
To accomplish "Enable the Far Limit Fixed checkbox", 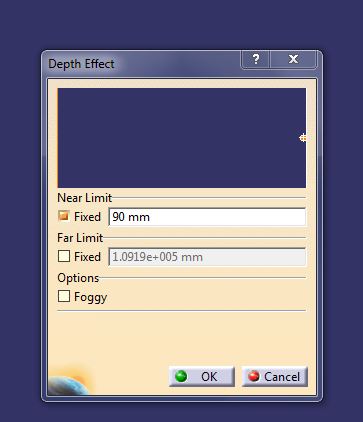I will (x=64, y=256).
